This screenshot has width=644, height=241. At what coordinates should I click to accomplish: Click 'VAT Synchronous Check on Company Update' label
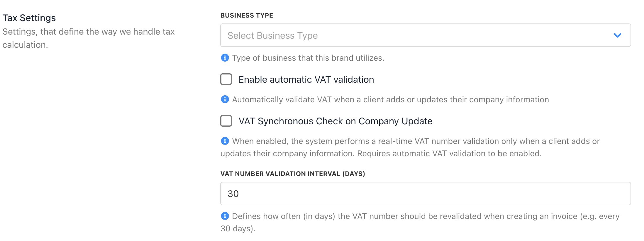click(335, 121)
